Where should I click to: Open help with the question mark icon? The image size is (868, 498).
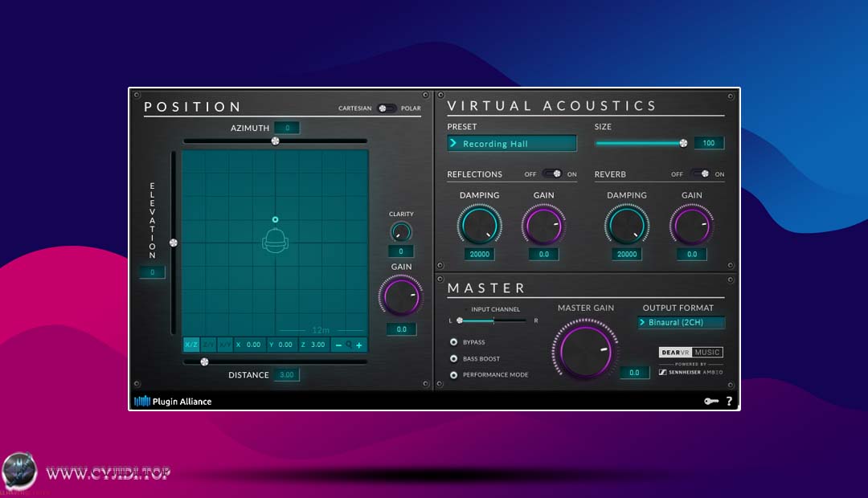(x=729, y=401)
